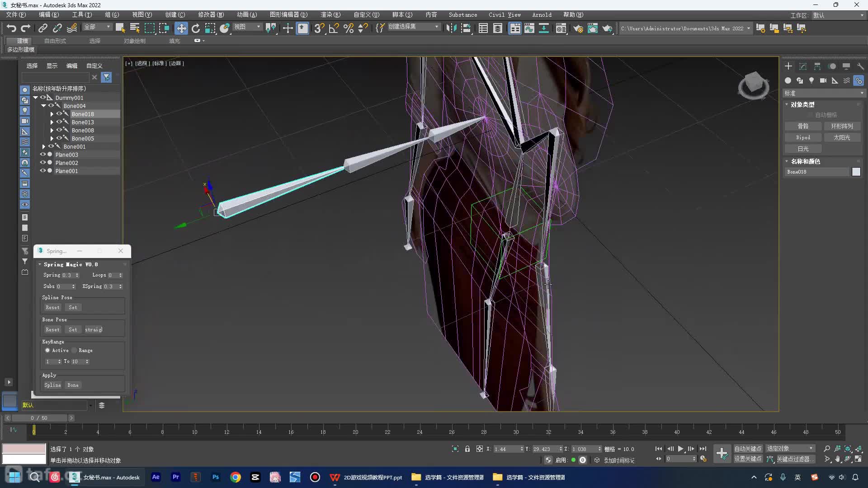Open Google Chrome from the taskbar
Viewport: 868px width, 488px height.
[x=236, y=477]
